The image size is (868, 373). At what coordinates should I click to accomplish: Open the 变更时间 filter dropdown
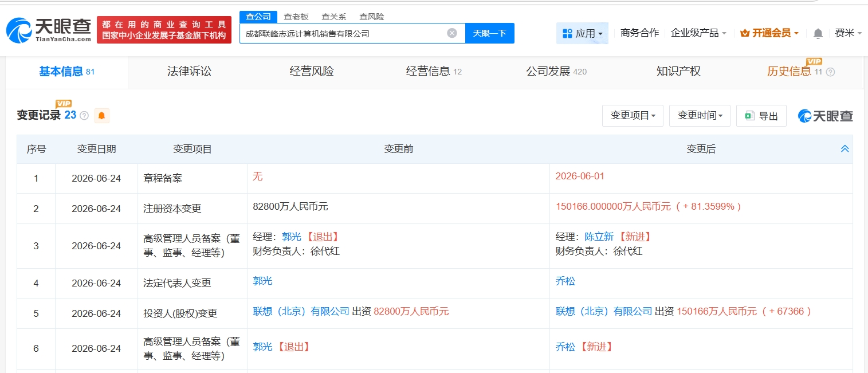[700, 116]
